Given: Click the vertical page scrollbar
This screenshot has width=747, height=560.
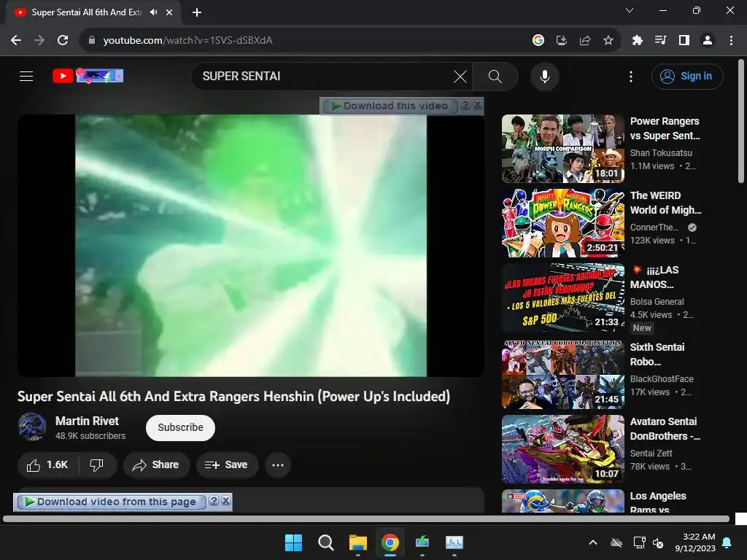Looking at the screenshot, I should click(740, 121).
